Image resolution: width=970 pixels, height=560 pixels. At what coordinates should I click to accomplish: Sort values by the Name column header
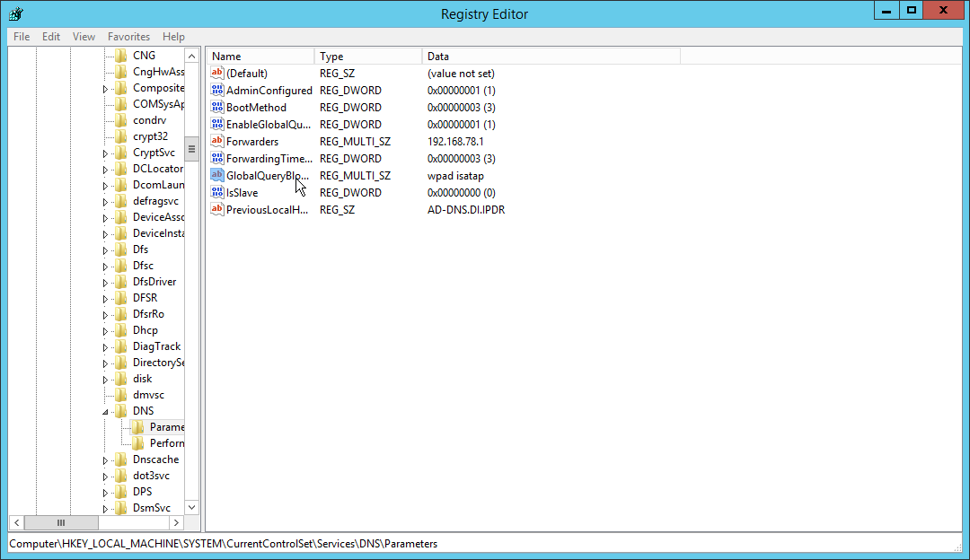(x=260, y=57)
